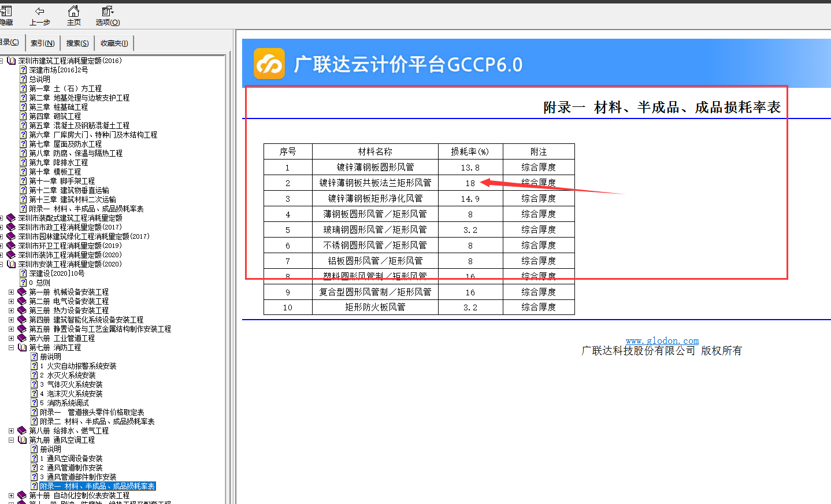Click table header 损耗率(%)
The width and height of the screenshot is (831, 504).
tap(470, 151)
